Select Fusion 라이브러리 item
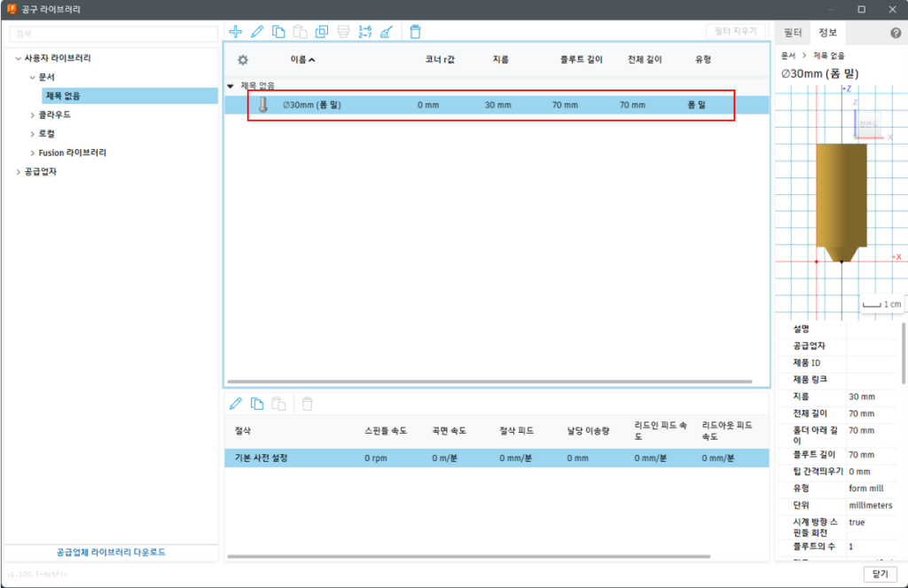This screenshot has height=588, width=908. point(73,153)
